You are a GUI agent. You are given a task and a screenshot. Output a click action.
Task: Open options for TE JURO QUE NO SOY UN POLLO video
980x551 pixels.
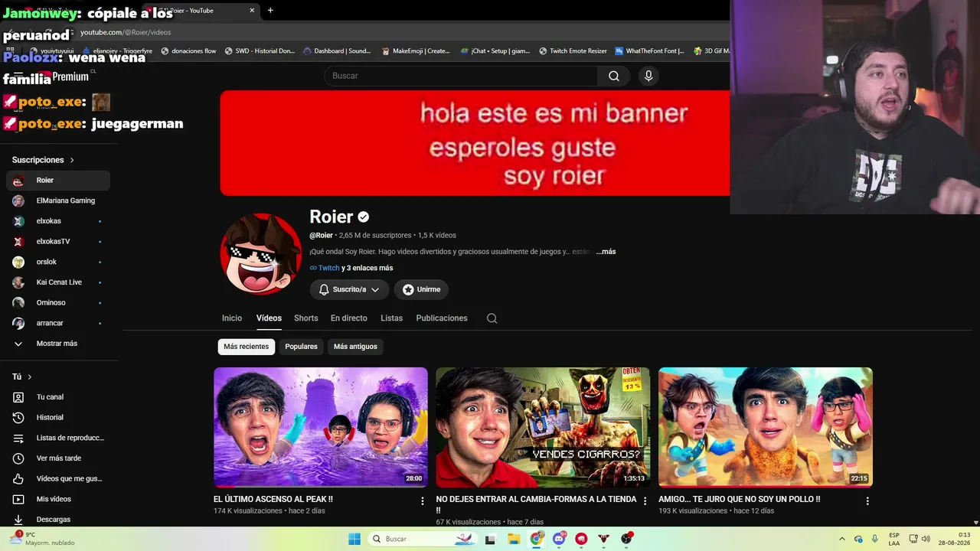(867, 500)
